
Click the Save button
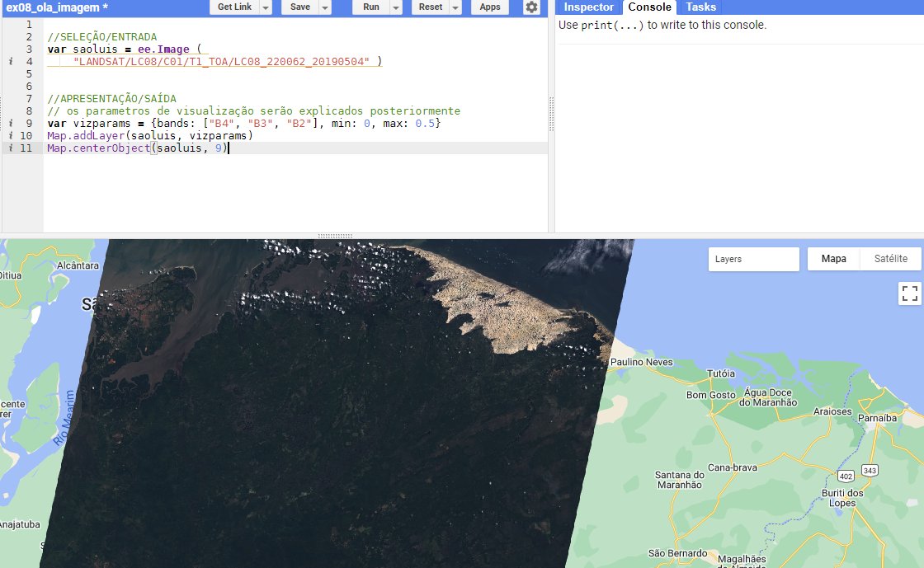300,7
